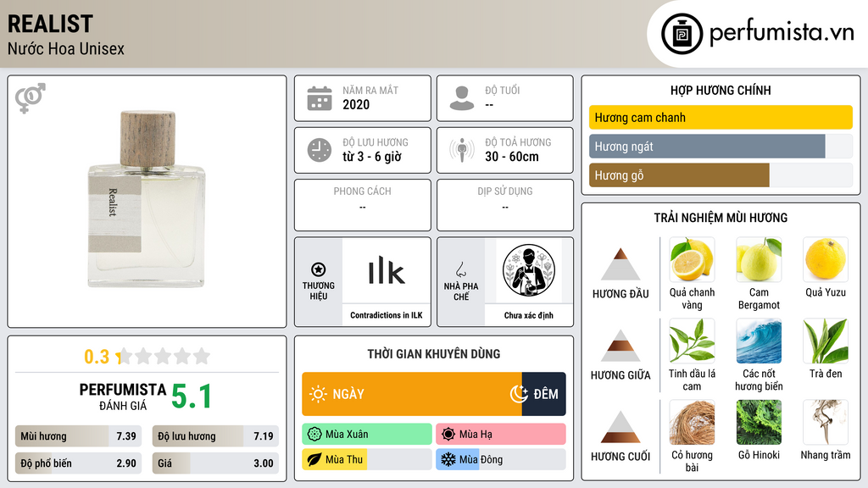Click the Độ lưu hương 7.19 score bar
The height and width of the screenshot is (488, 868).
[215, 436]
